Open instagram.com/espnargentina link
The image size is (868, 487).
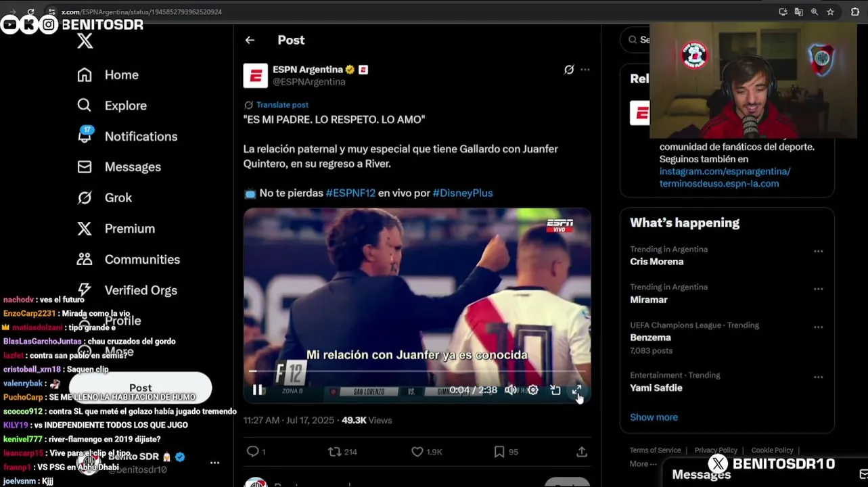click(x=725, y=171)
